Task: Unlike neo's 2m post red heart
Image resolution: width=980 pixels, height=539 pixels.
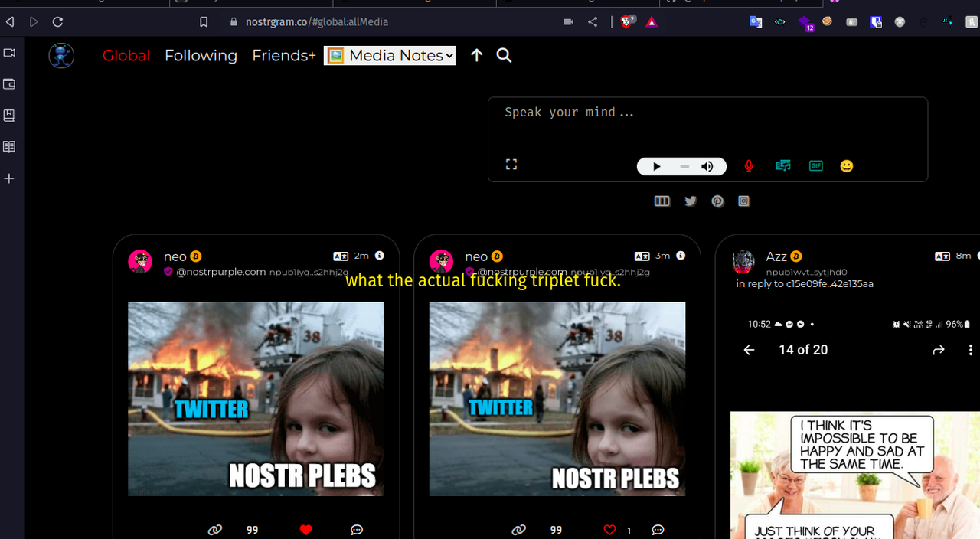Action: coord(305,530)
